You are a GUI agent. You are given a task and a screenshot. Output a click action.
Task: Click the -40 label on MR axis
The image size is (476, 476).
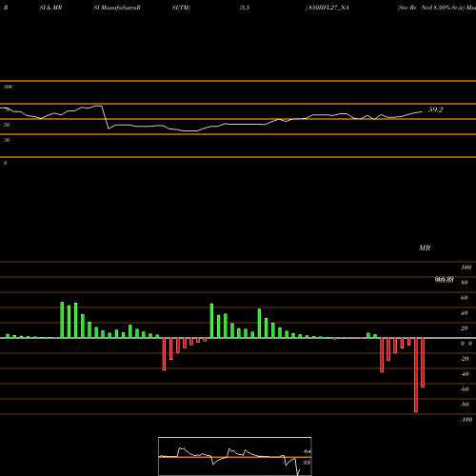pos(465,374)
